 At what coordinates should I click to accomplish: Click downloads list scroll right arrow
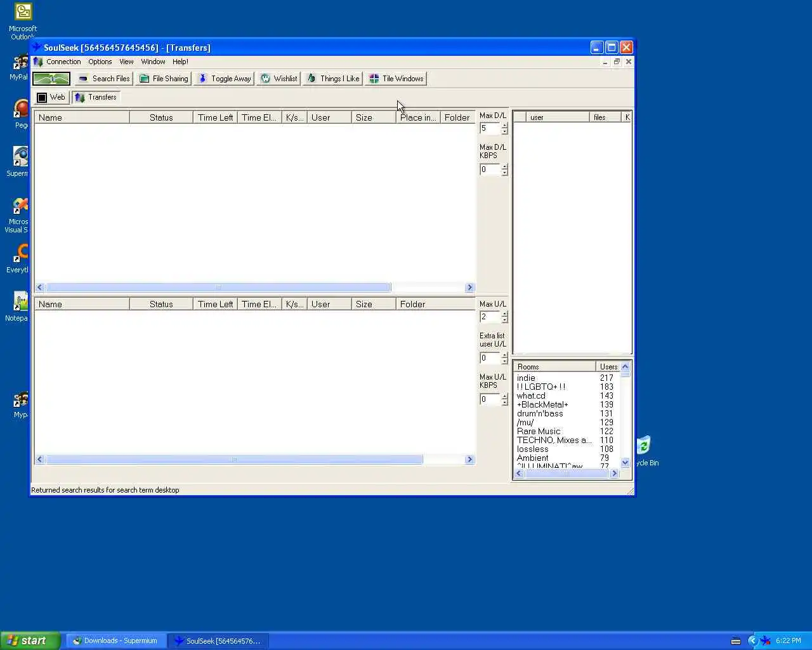[470, 288]
